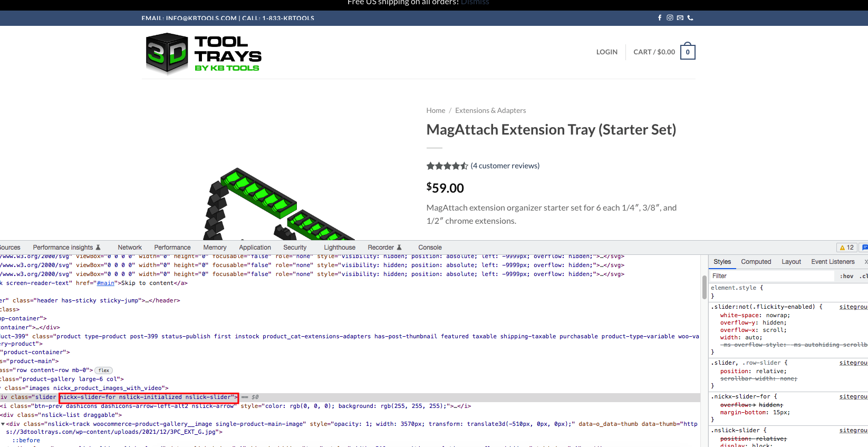Viewport: 868px width, 447px height.
Task: Click the product tray image
Action: pyautogui.click(x=280, y=204)
